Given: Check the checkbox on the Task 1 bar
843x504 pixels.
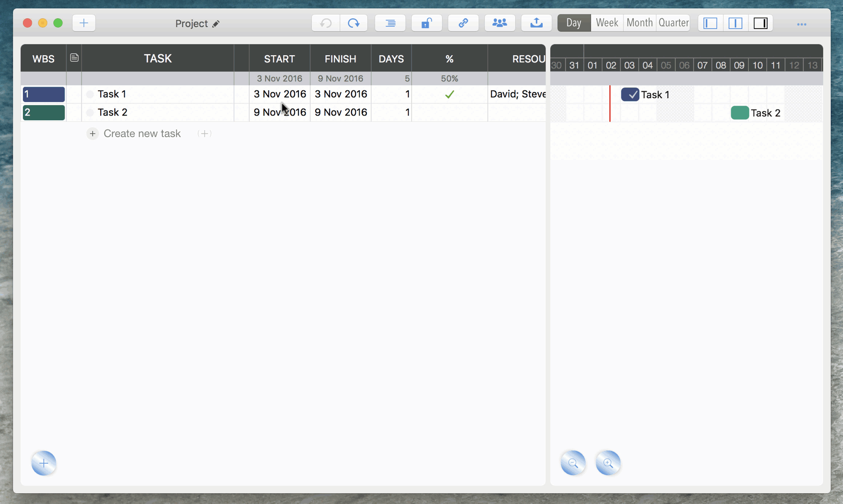Looking at the screenshot, I should pos(631,94).
